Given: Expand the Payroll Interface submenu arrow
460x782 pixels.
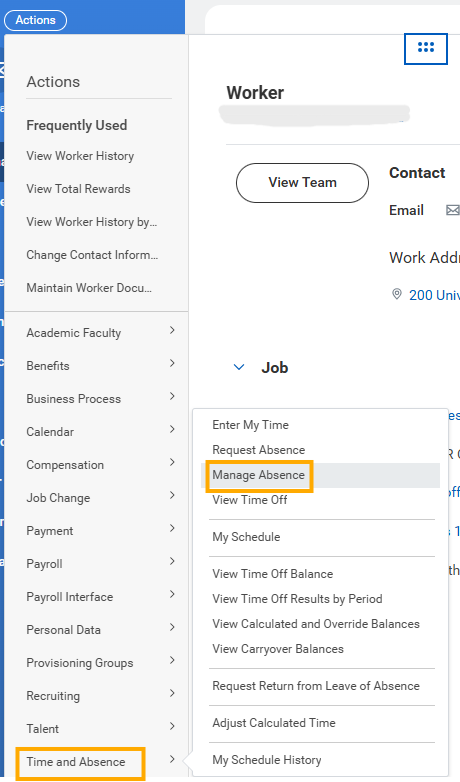Looking at the screenshot, I should (x=172, y=594).
